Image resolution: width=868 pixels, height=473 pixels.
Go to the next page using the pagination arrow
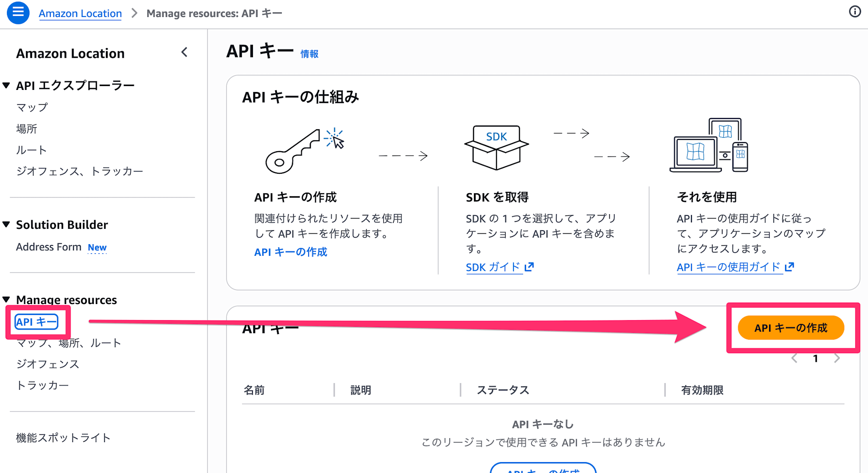837,358
